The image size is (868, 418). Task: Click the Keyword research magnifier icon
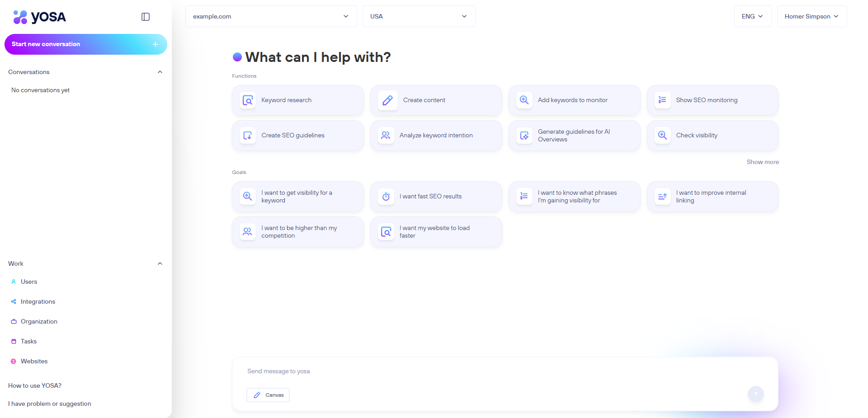point(248,100)
